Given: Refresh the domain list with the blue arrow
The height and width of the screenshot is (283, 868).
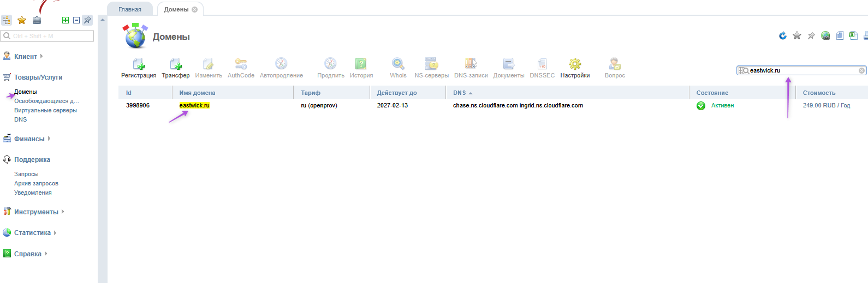Looking at the screenshot, I should 783,36.
